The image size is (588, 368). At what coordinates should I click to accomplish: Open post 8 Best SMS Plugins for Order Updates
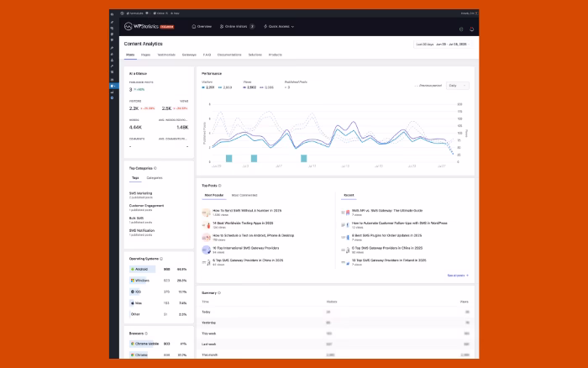[386, 235]
